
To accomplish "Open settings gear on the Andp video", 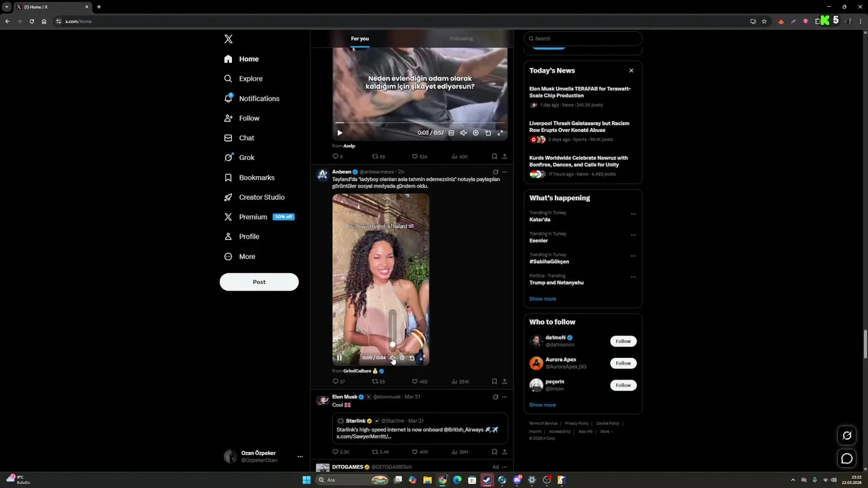I will [x=476, y=133].
